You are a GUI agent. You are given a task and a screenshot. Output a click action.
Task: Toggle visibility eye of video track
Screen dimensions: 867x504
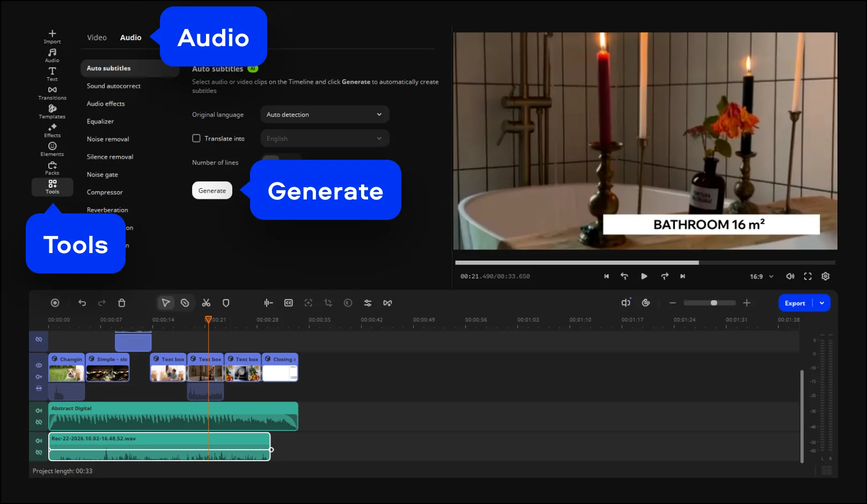39,365
